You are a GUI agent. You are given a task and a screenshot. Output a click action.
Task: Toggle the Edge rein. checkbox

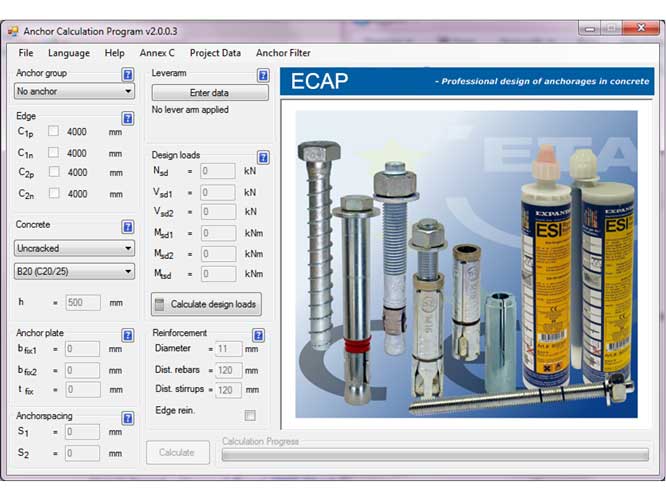tap(250, 415)
